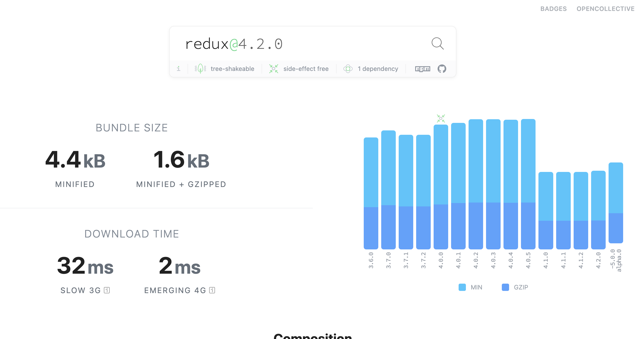Click the side-effect free arrows icon
Viewport: 644px width, 339px height.
point(273,68)
